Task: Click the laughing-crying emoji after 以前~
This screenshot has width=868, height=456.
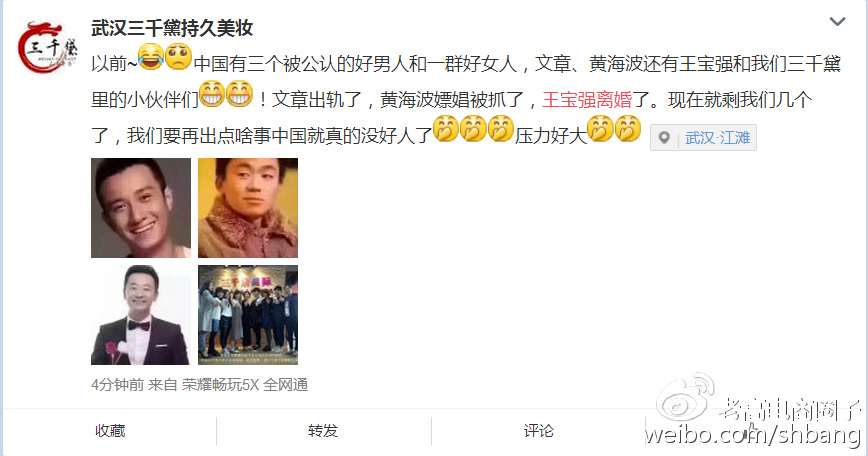Action: (151, 56)
